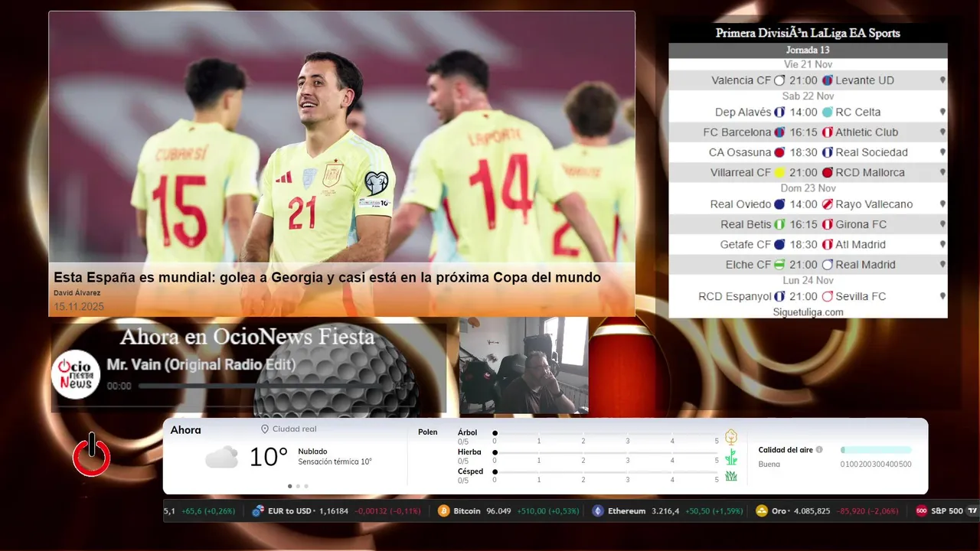Image resolution: width=980 pixels, height=551 pixels.
Task: Click the Valencia CF crest
Action: pyautogui.click(x=779, y=80)
